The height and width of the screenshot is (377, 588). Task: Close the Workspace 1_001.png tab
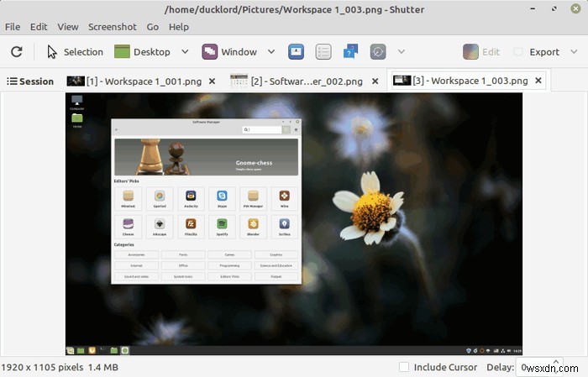point(212,81)
